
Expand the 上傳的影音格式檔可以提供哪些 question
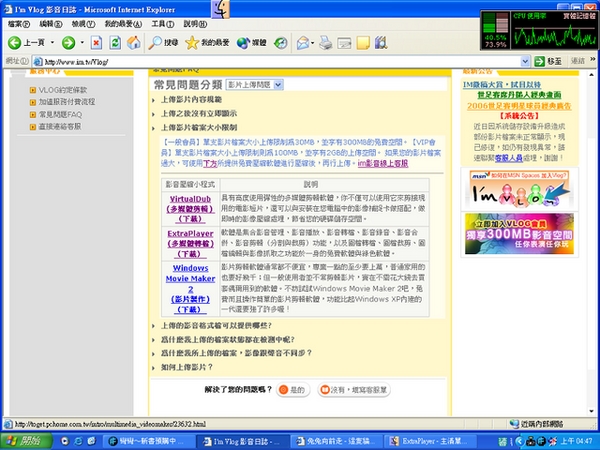coord(216,326)
